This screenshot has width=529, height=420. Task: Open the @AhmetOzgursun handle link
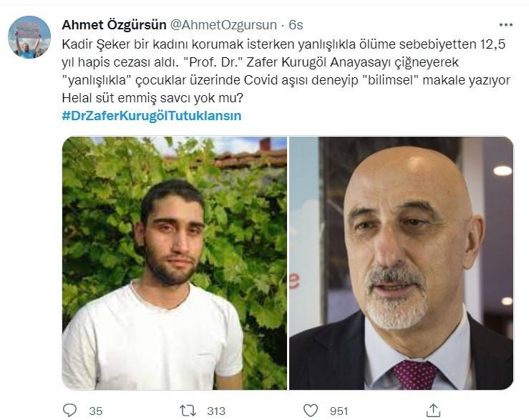coord(223,25)
